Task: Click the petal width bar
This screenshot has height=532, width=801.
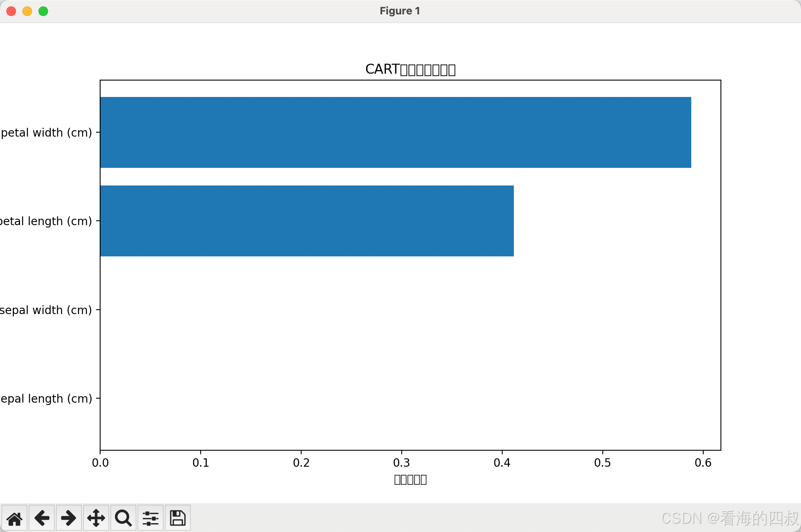Action: pos(395,132)
